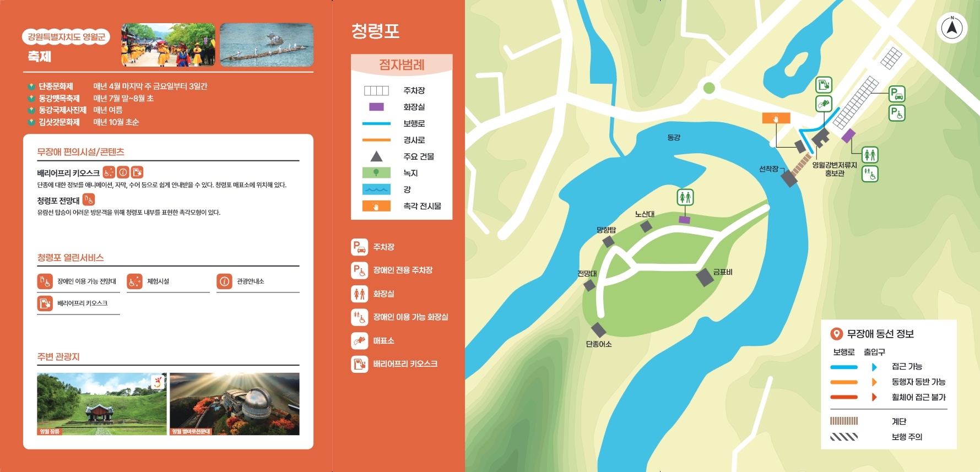980x472 pixels.
Task: Click the 노산대 label on the island
Action: click(x=645, y=214)
